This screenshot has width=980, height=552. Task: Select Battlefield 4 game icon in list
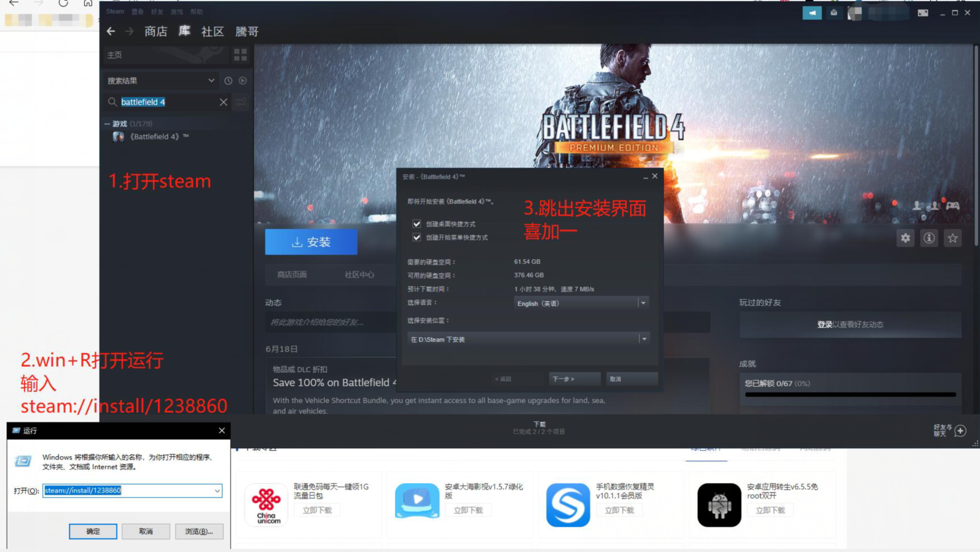point(119,136)
